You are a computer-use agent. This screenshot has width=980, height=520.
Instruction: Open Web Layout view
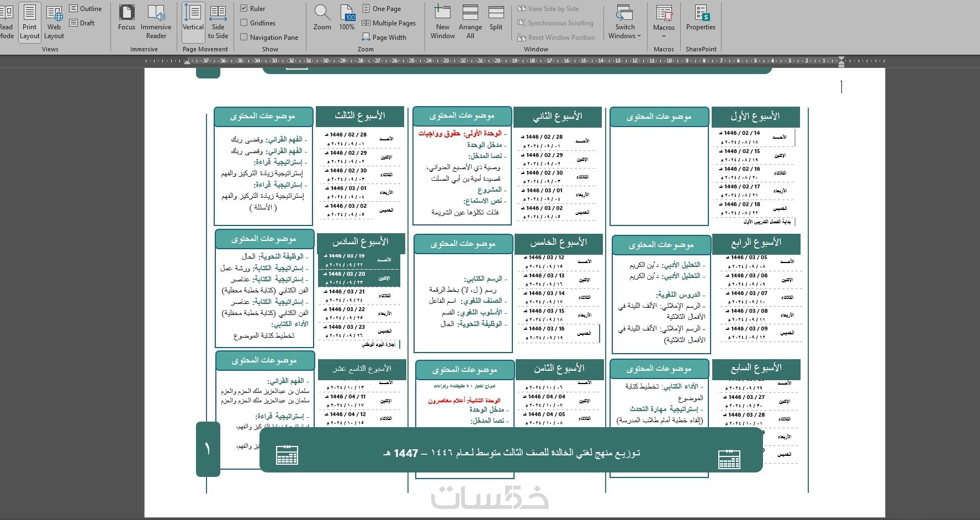click(x=54, y=23)
